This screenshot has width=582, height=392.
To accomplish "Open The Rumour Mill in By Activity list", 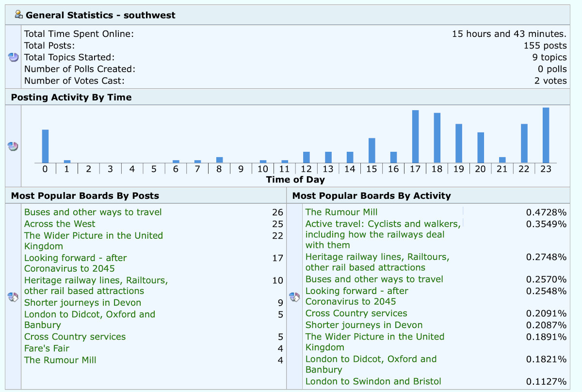I will click(341, 212).
